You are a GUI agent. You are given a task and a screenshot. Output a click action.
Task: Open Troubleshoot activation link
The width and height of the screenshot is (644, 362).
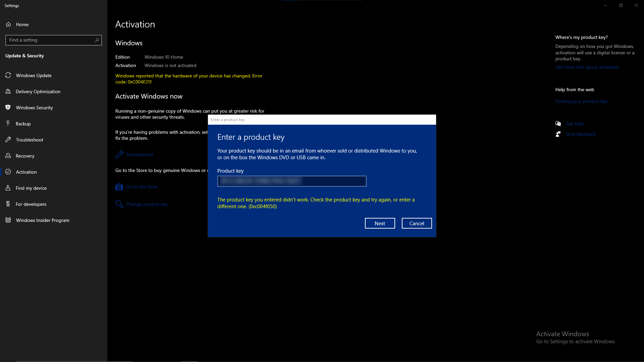(140, 154)
